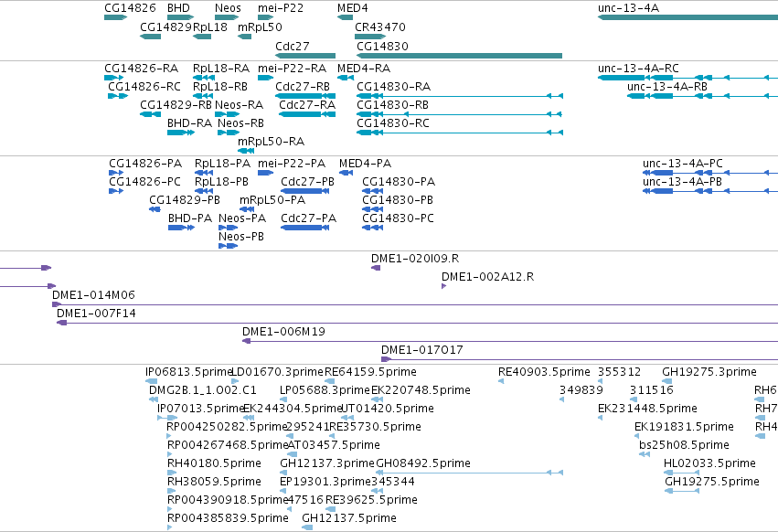This screenshot has height=532, width=778.
Task: Click the mei-P22-RA transcript
Action: [x=265, y=78]
